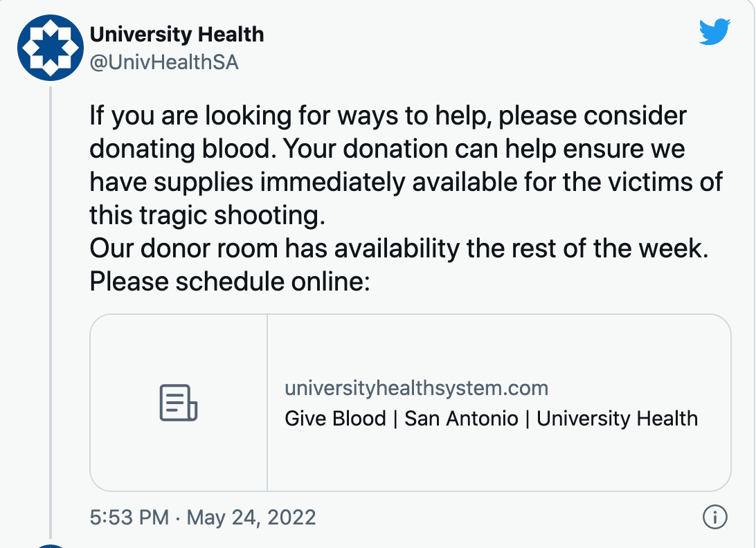
Task: Click the partial avatar below the thread line
Action: pos(51,545)
